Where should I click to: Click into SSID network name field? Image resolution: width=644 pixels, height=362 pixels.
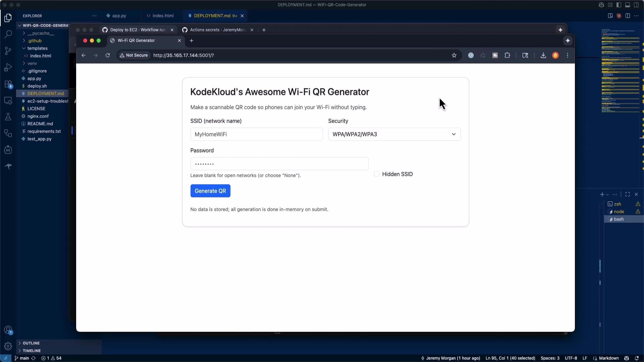(x=257, y=134)
